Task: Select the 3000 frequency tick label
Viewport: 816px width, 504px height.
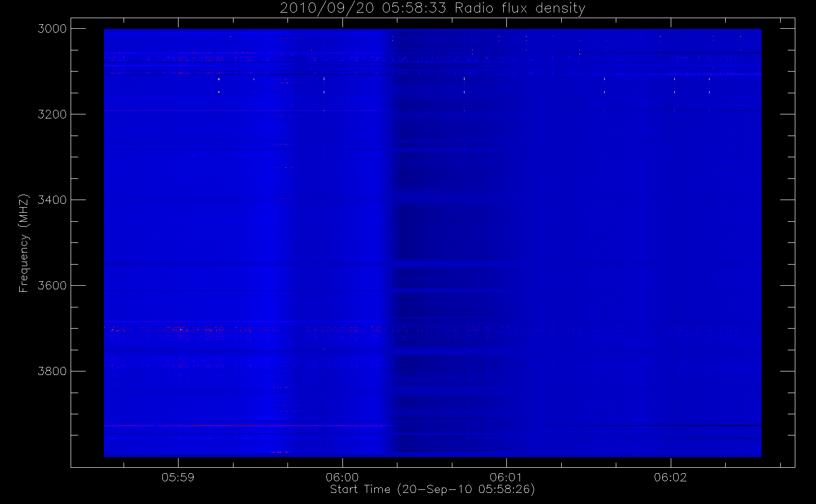Action: (52, 29)
